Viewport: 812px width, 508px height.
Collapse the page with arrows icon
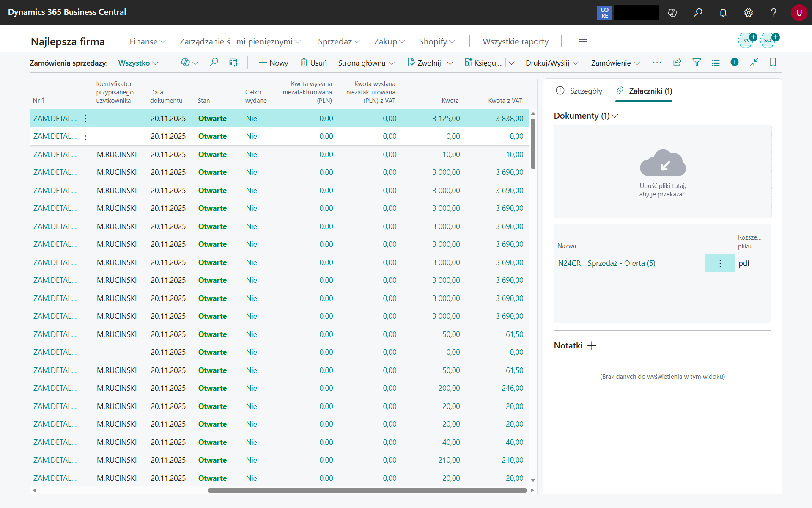pyautogui.click(x=754, y=63)
